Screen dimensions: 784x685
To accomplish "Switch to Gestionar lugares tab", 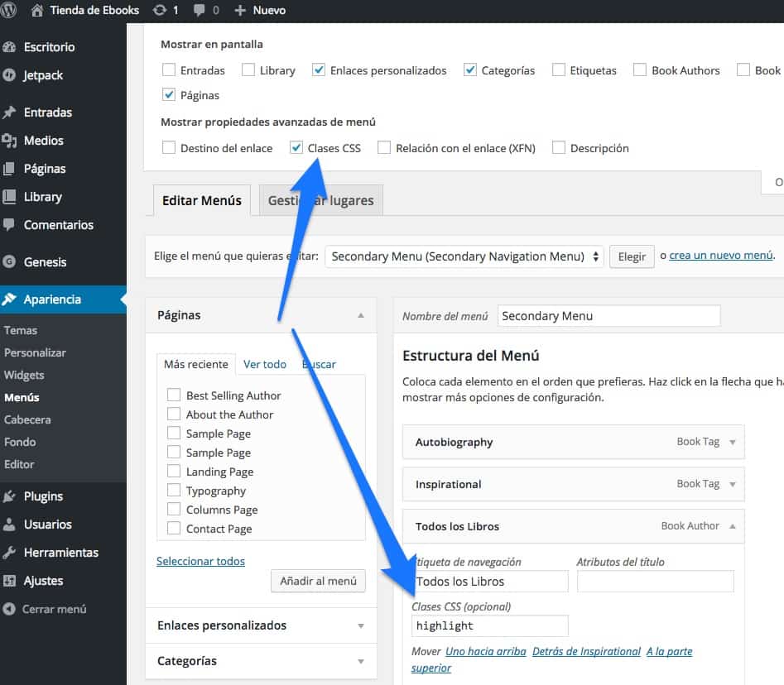I will 321,200.
